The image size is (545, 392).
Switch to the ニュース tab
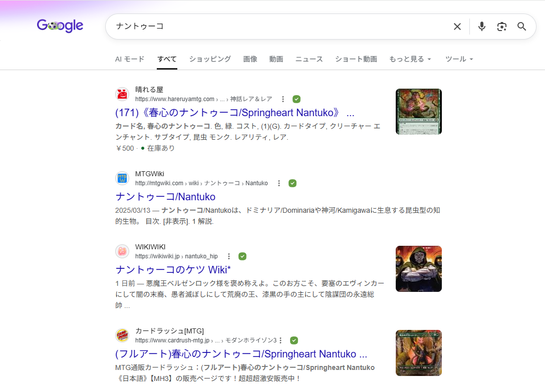(309, 59)
